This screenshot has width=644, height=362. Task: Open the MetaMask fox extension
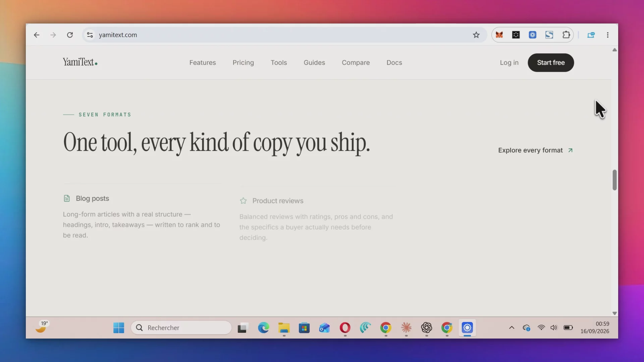499,35
